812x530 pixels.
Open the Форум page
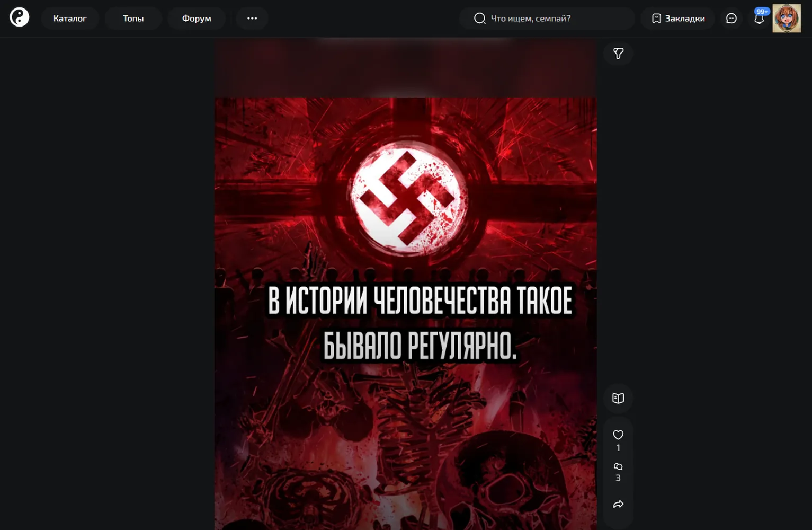pyautogui.click(x=197, y=18)
